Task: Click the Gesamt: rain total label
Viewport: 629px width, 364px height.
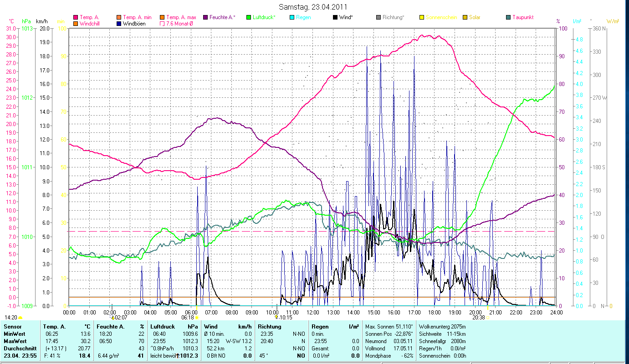Action: pos(321,349)
